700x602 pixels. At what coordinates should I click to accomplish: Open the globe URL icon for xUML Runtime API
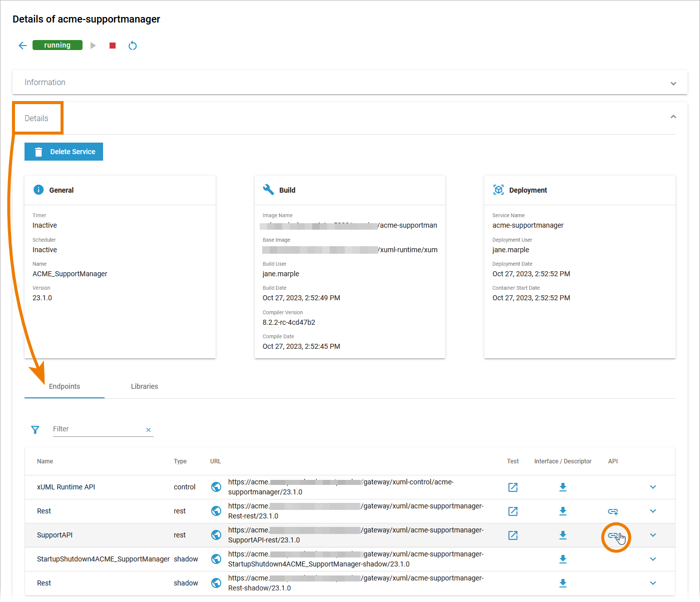216,486
